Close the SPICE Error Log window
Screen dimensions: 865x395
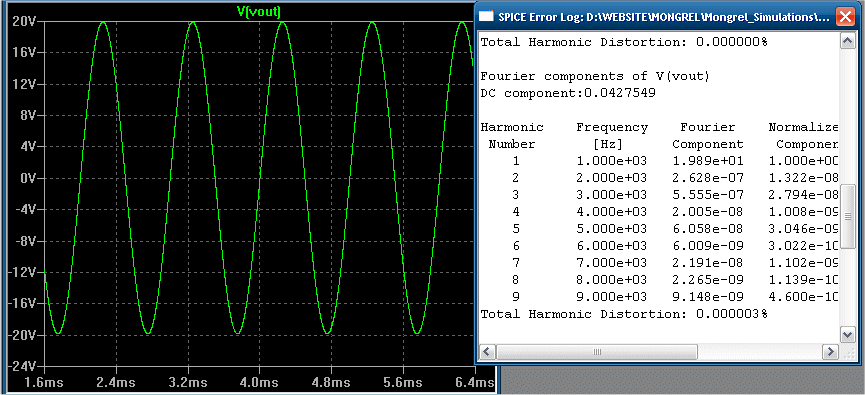846,17
